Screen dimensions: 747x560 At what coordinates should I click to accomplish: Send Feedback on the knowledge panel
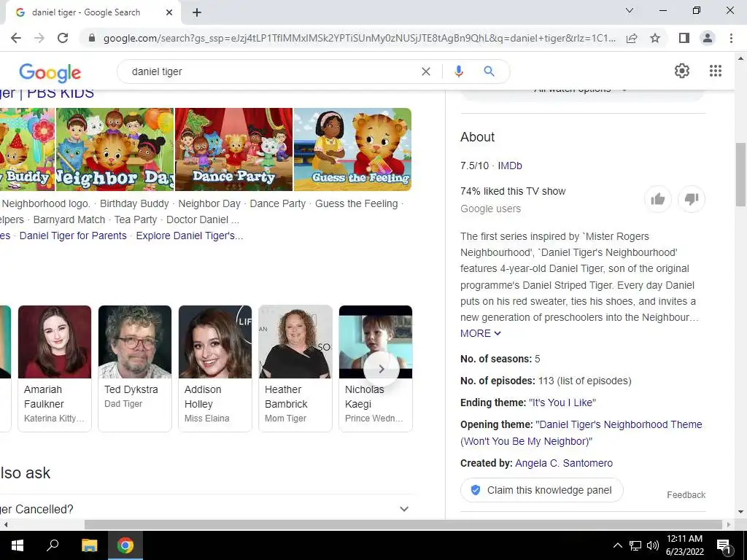pyautogui.click(x=686, y=495)
